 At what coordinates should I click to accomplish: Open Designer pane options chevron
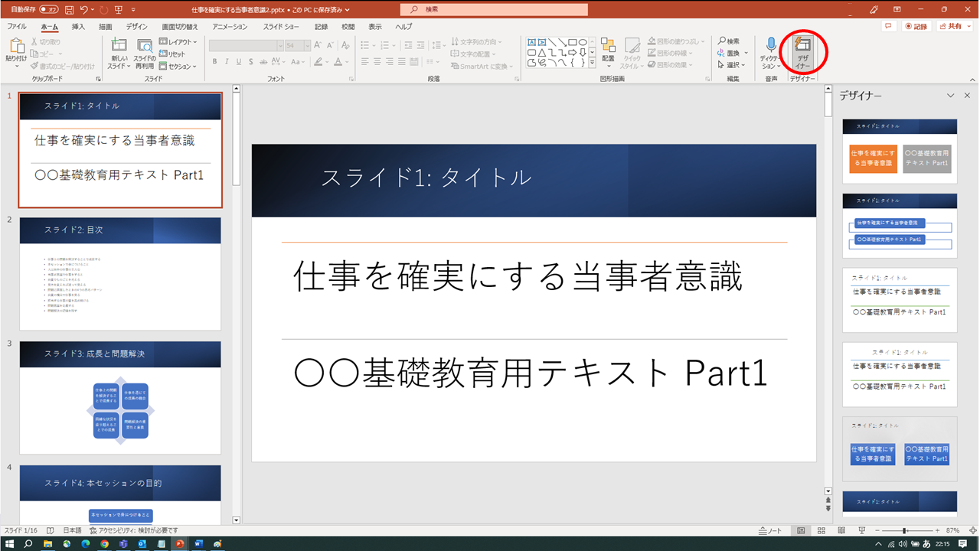pos(950,96)
